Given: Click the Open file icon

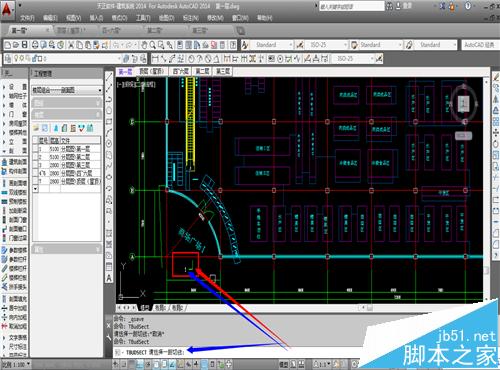Looking at the screenshot, I should pyautogui.click(x=16, y=45).
